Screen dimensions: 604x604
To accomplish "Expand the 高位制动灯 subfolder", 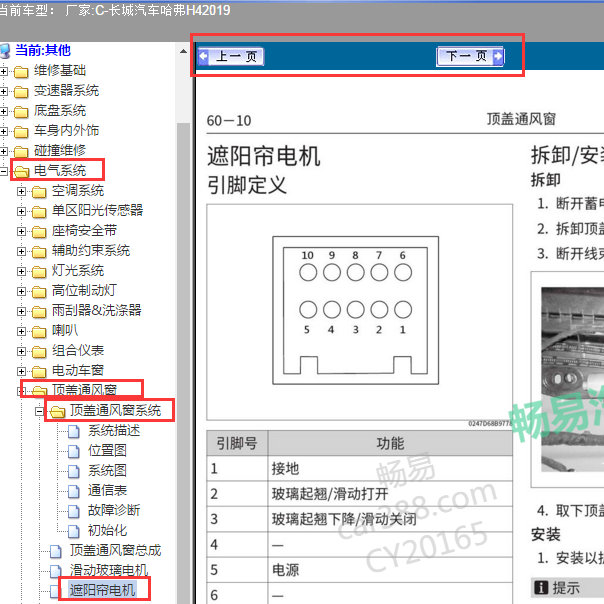I will click(22, 292).
